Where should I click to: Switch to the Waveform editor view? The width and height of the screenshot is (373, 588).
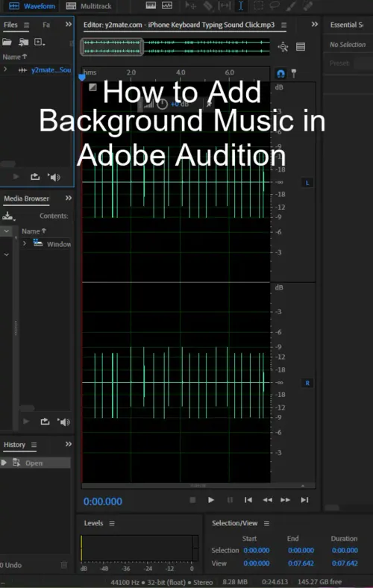[31, 6]
